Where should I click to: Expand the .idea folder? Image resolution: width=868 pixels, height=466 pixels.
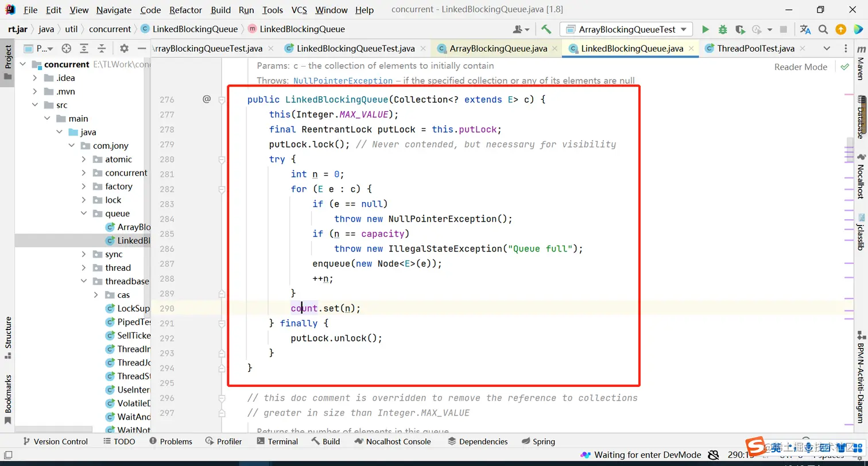pyautogui.click(x=35, y=78)
